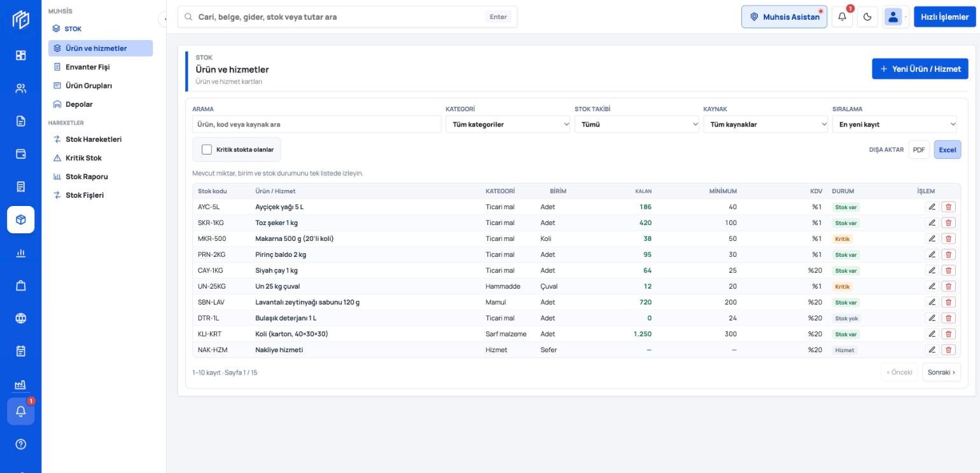Screen dimensions: 980x473
Task: Click the Arama product search input
Action: click(316, 124)
